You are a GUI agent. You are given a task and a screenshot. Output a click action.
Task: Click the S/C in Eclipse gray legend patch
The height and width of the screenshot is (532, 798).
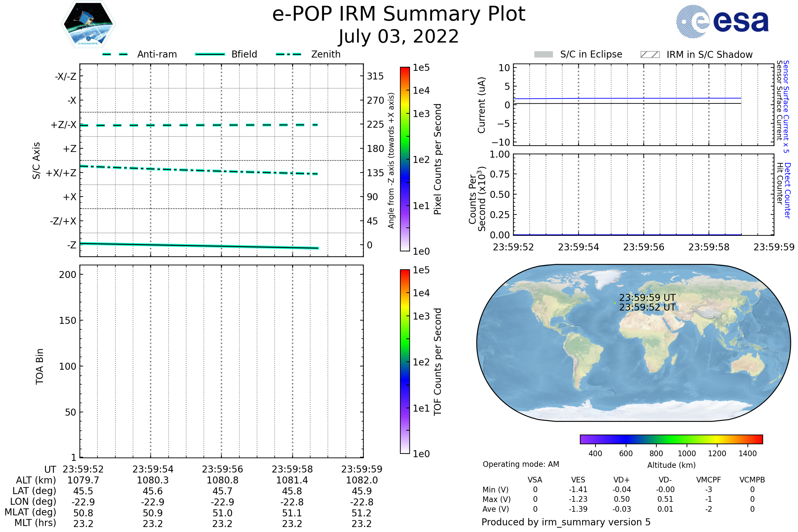tap(543, 55)
